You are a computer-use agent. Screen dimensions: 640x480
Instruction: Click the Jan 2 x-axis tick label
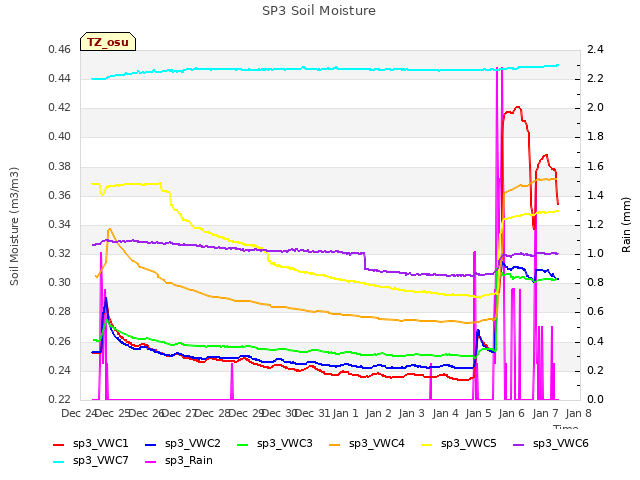[x=378, y=413]
